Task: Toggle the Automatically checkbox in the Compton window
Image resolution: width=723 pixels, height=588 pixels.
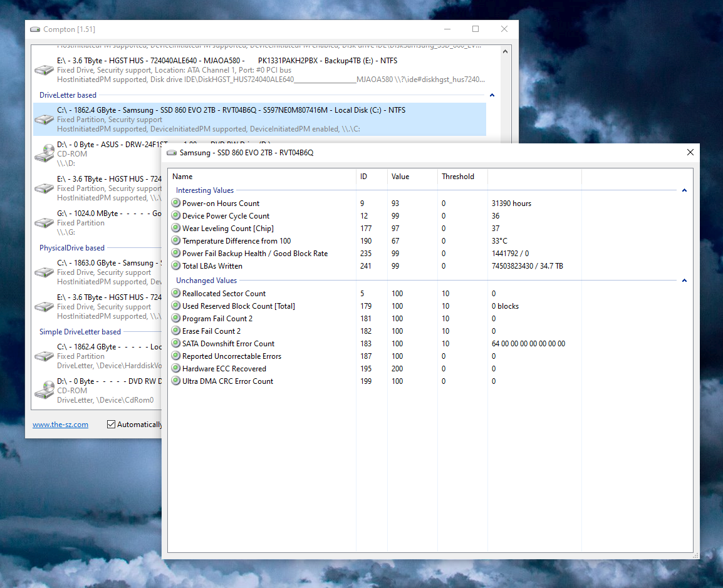Action: (111, 425)
